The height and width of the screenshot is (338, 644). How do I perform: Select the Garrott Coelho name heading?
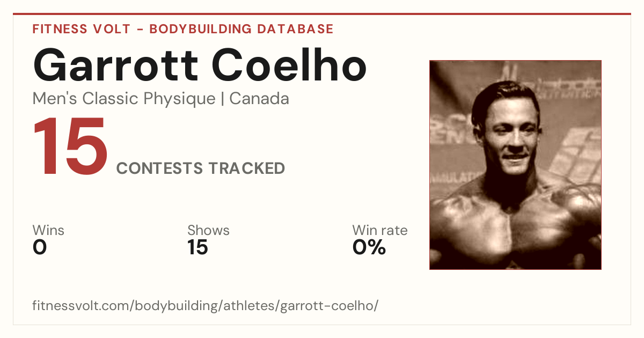tap(200, 65)
